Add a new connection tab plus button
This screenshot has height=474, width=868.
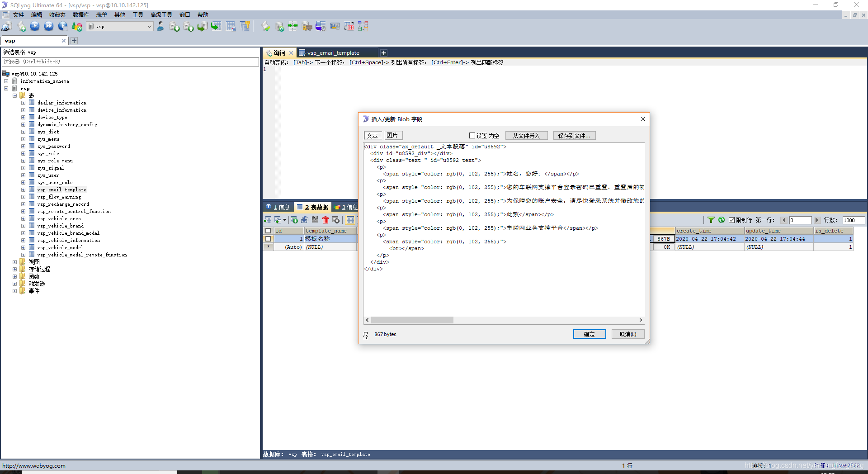click(74, 41)
